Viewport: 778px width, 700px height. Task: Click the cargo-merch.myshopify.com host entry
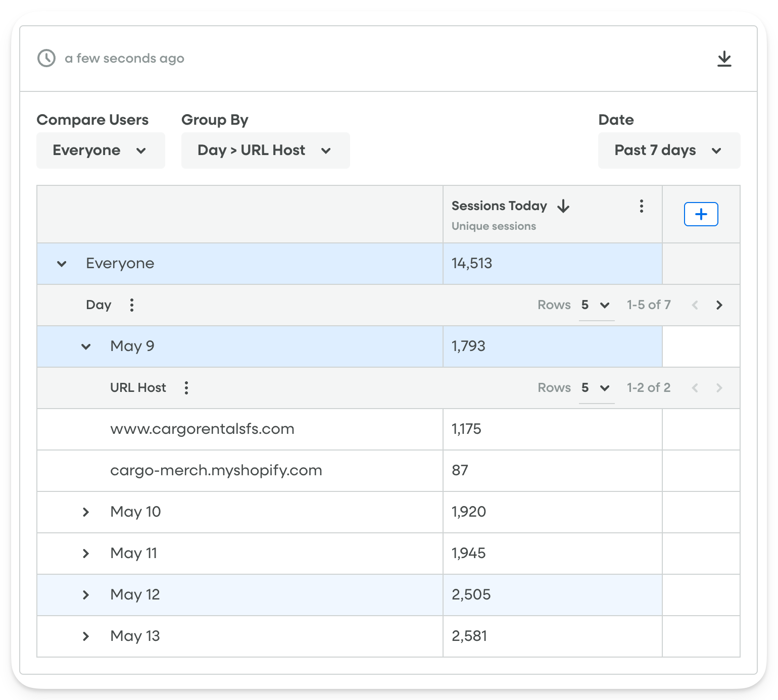click(216, 471)
